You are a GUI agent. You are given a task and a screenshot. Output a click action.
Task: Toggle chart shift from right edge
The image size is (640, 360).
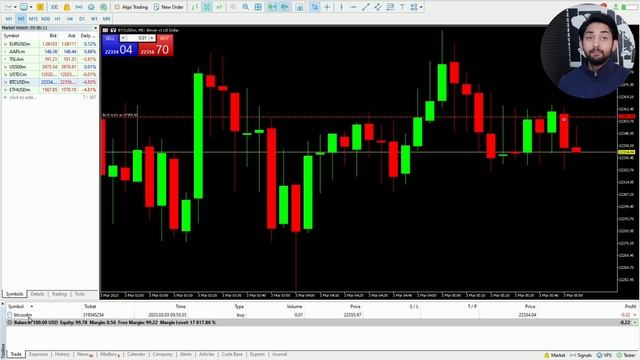click(284, 7)
